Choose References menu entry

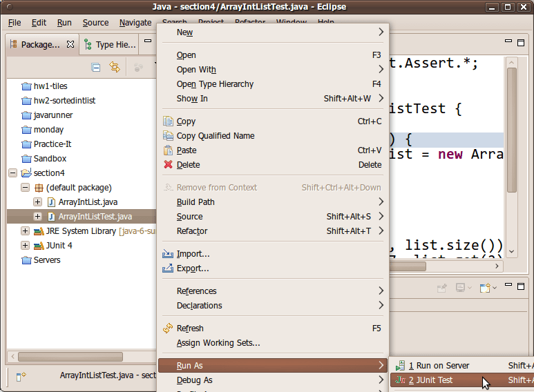(x=273, y=291)
